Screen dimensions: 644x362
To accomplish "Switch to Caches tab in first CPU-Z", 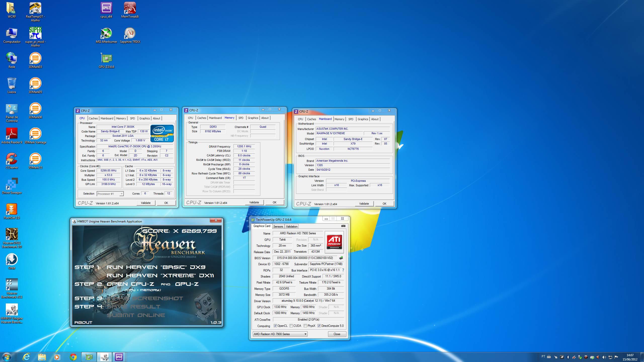I will [93, 118].
